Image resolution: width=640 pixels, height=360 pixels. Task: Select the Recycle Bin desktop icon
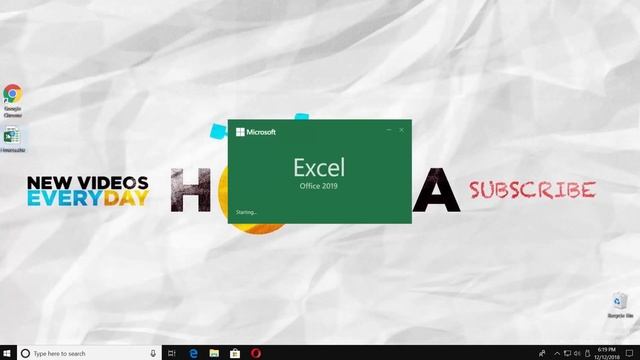pyautogui.click(x=620, y=305)
